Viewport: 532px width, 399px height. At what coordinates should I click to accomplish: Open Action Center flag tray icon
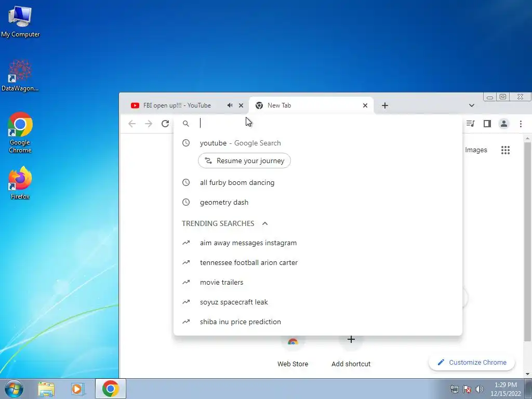[x=467, y=389]
